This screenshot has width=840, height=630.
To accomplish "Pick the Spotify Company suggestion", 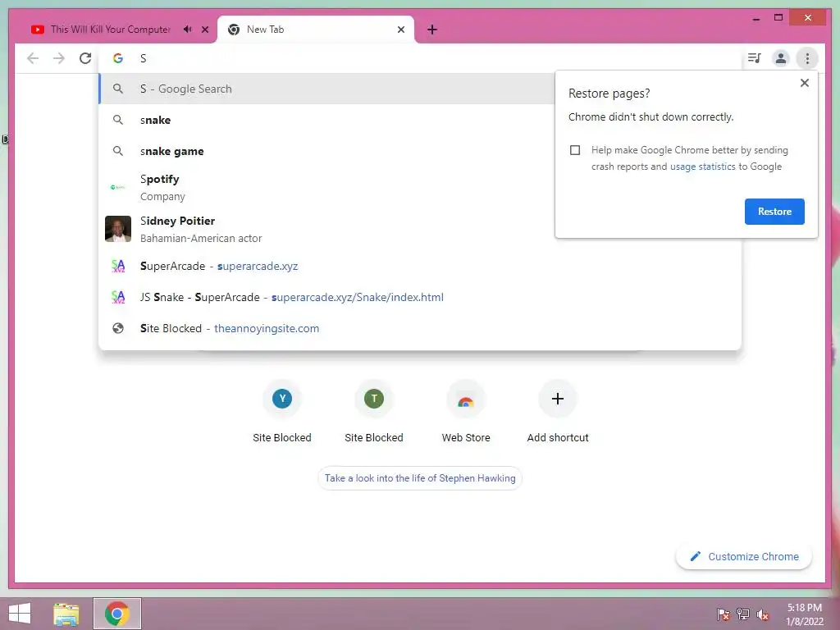I will point(326,188).
